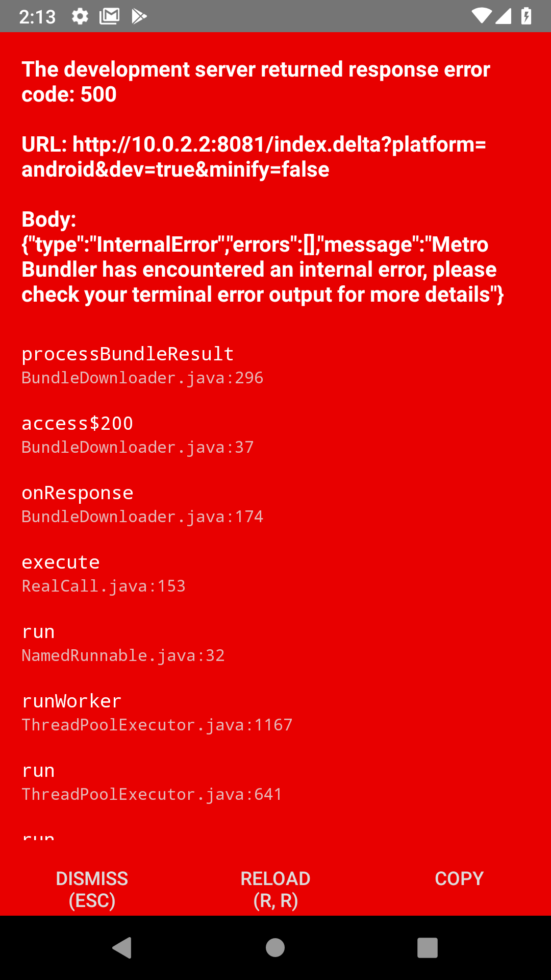Copy the error details

click(x=459, y=878)
